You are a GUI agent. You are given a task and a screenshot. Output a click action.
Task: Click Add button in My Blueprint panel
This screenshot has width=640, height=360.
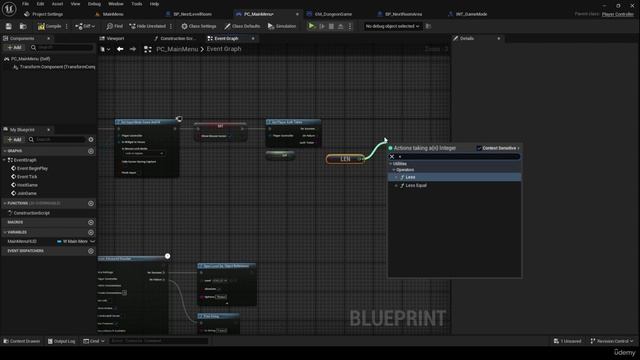[x=14, y=140]
